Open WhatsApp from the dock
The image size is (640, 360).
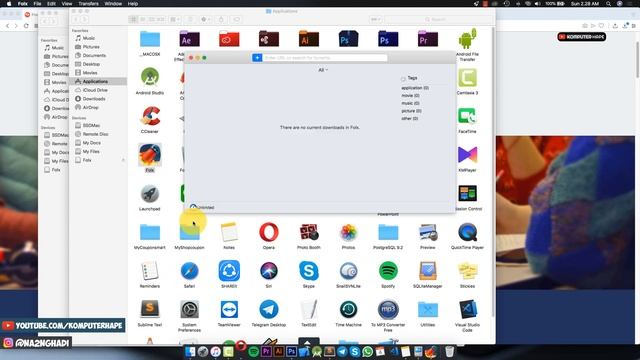pos(367,351)
